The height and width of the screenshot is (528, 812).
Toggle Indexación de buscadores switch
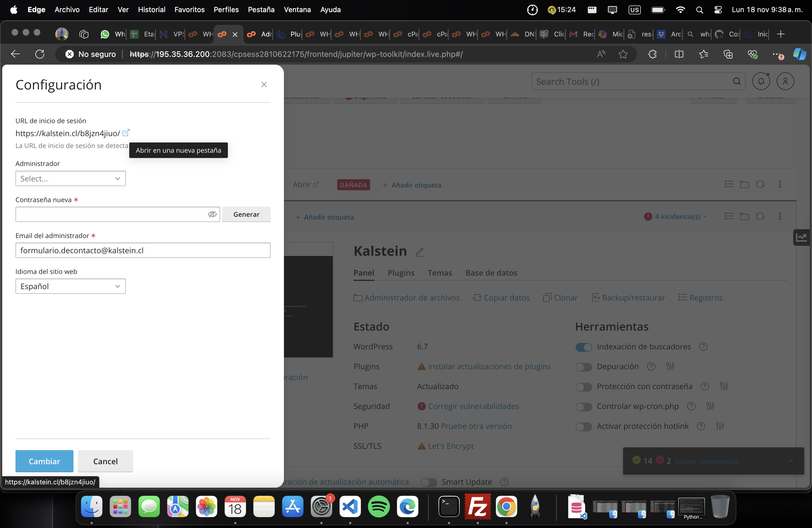tap(584, 347)
